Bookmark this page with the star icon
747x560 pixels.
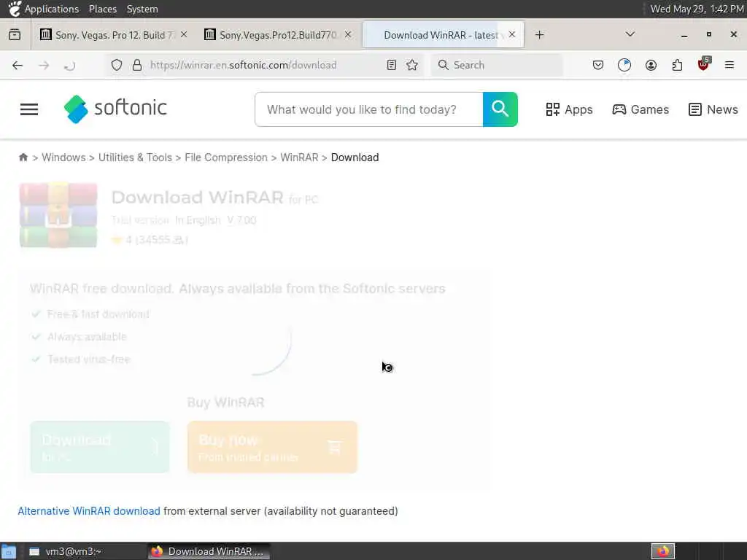[413, 65]
